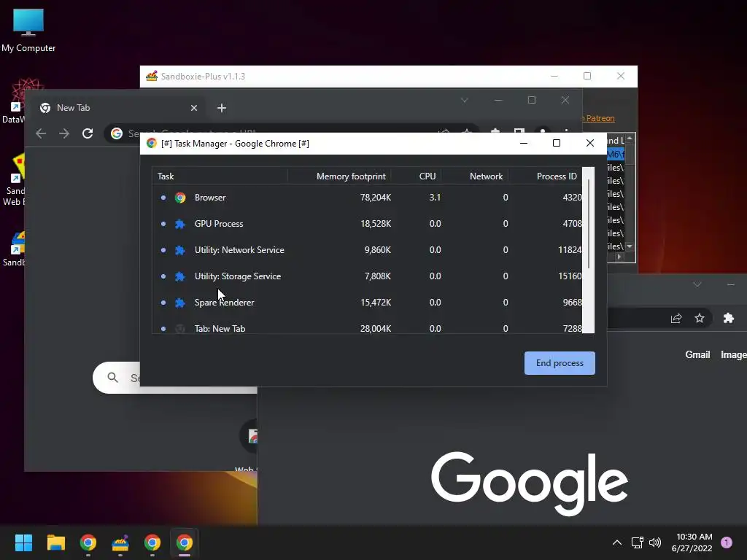Open the My Computer desktop icon
This screenshot has height=560, width=747.
pos(28,31)
